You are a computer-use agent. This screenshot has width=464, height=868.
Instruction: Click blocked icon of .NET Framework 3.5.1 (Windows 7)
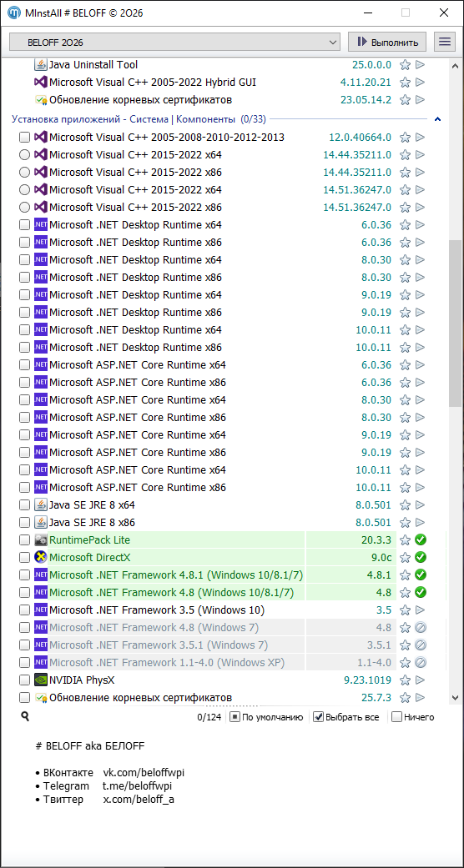coord(421,645)
